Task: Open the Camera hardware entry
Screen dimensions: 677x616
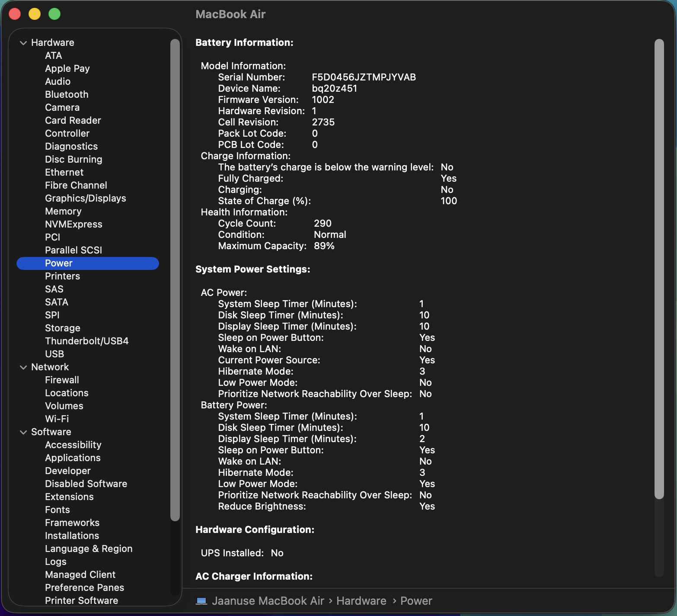Action: point(62,107)
